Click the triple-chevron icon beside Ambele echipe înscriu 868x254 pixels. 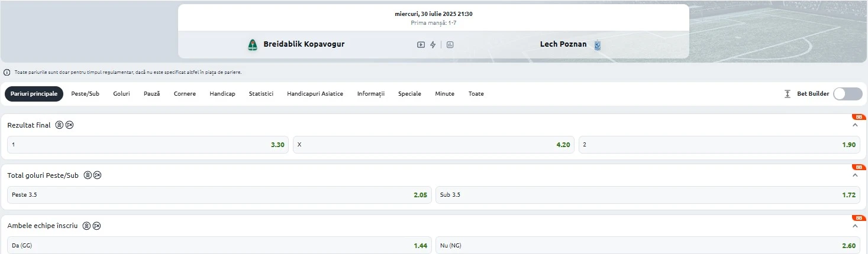tap(86, 226)
